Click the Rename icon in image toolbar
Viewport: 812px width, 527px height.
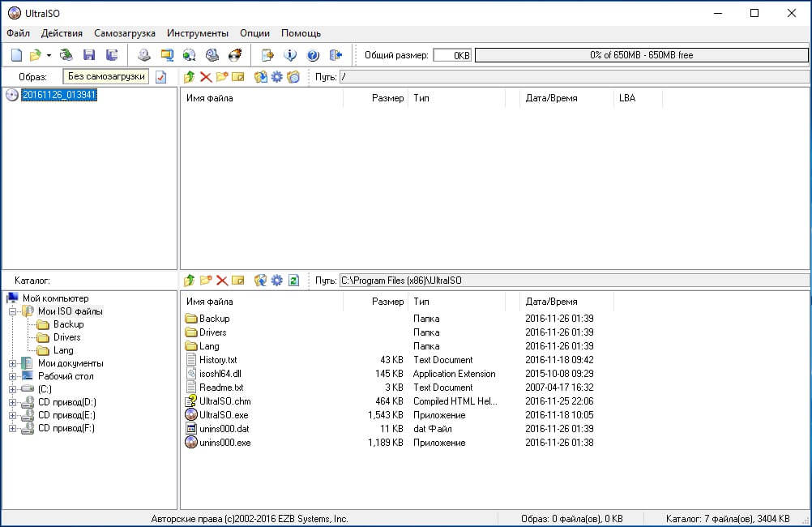tap(238, 77)
